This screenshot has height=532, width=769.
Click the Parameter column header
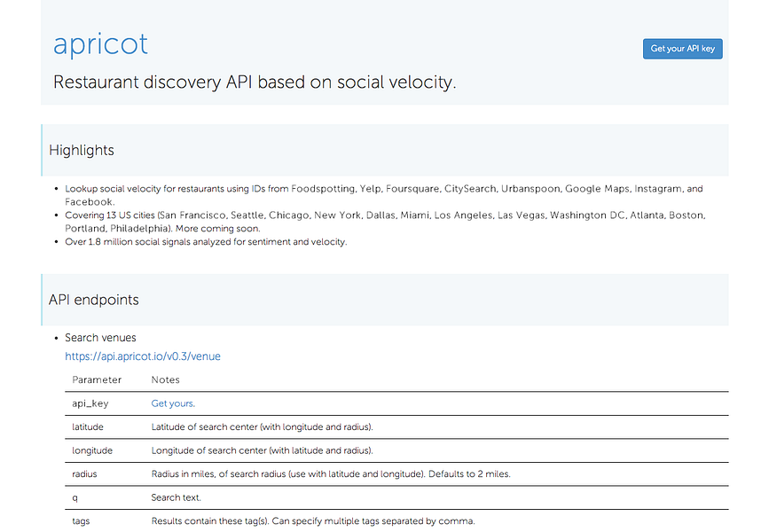click(97, 379)
